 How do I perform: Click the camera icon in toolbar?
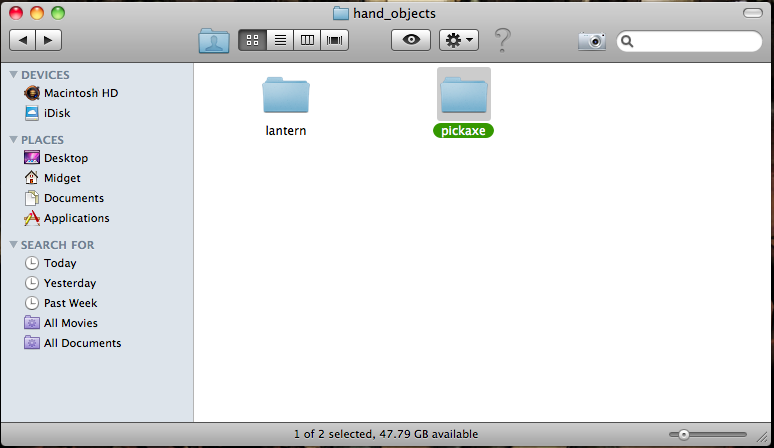pos(592,41)
